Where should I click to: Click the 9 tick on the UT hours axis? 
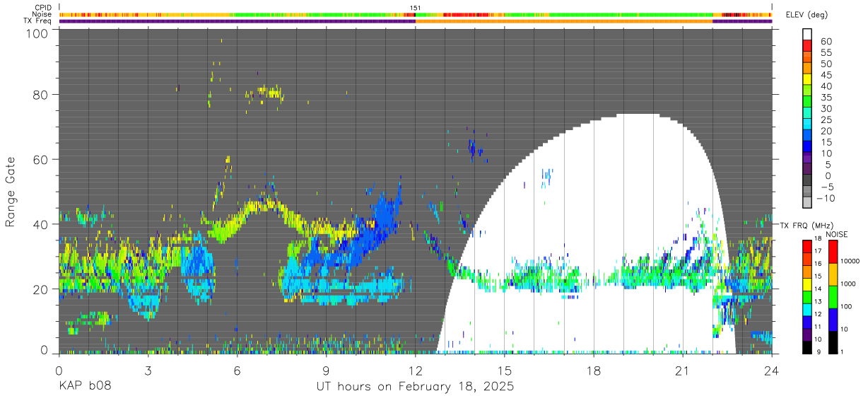click(326, 370)
